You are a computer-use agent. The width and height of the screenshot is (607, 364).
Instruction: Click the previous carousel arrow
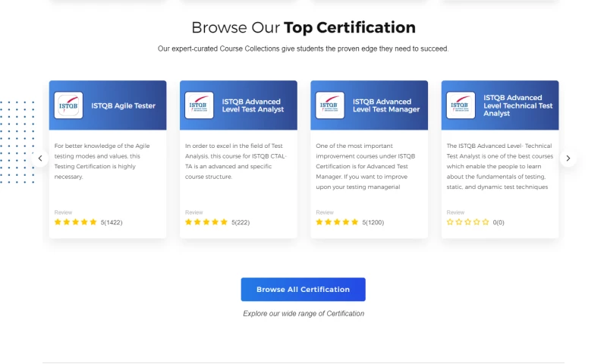pos(40,158)
